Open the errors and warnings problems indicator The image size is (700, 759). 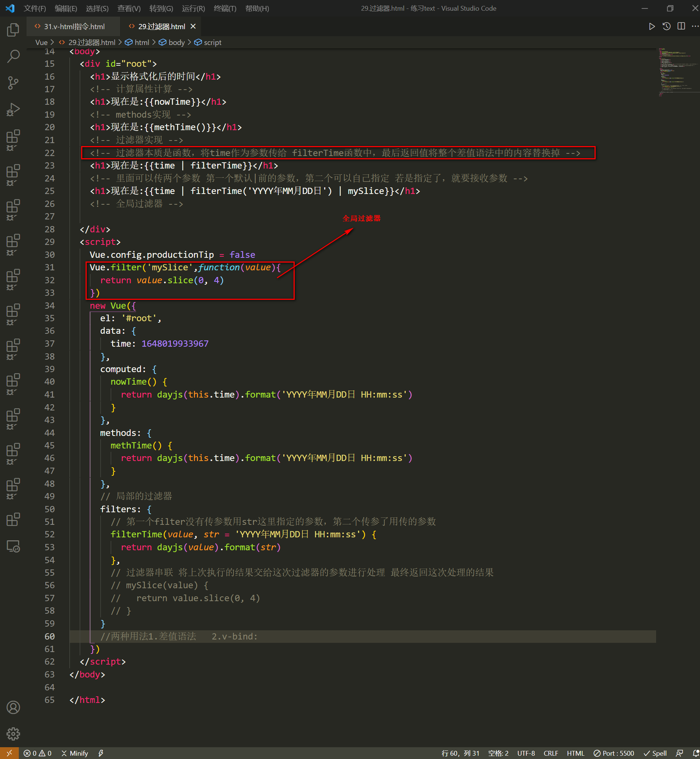38,753
